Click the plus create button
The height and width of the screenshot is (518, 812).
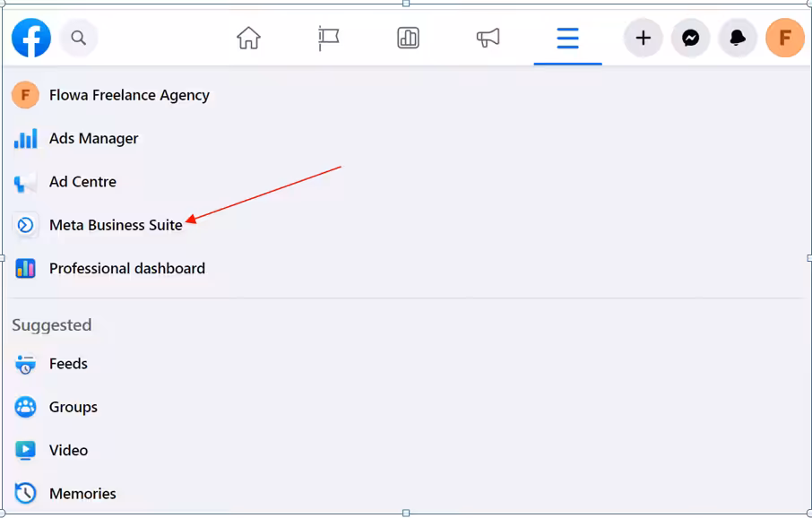[644, 38]
